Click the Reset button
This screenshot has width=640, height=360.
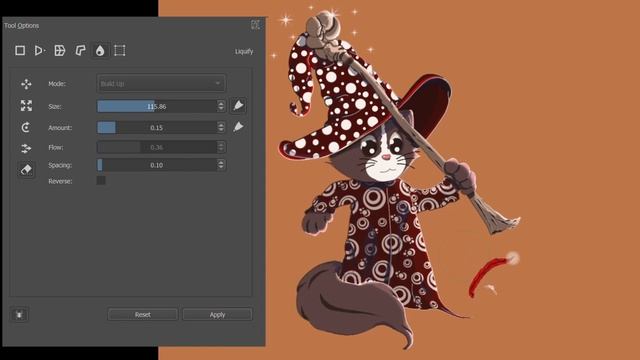point(142,315)
